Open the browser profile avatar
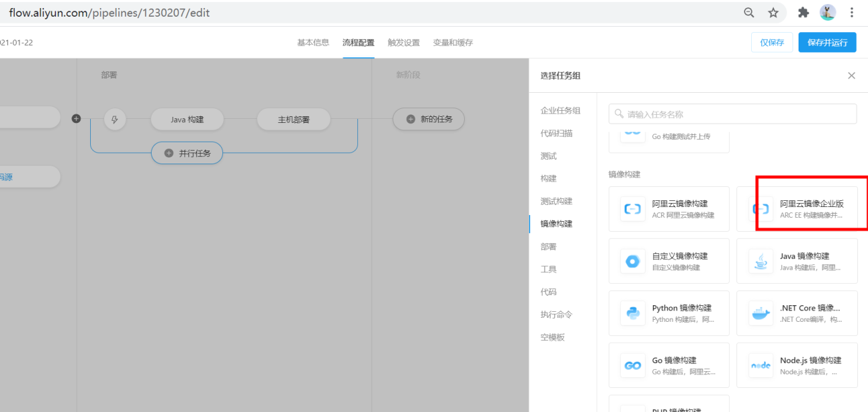This screenshot has width=868, height=412. pyautogui.click(x=828, y=12)
